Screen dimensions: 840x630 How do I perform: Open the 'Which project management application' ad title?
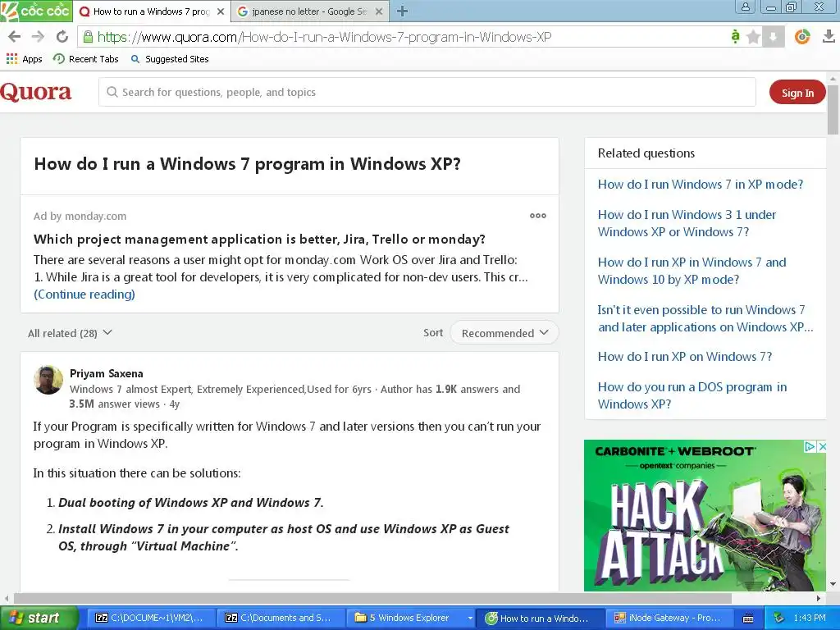click(x=259, y=239)
